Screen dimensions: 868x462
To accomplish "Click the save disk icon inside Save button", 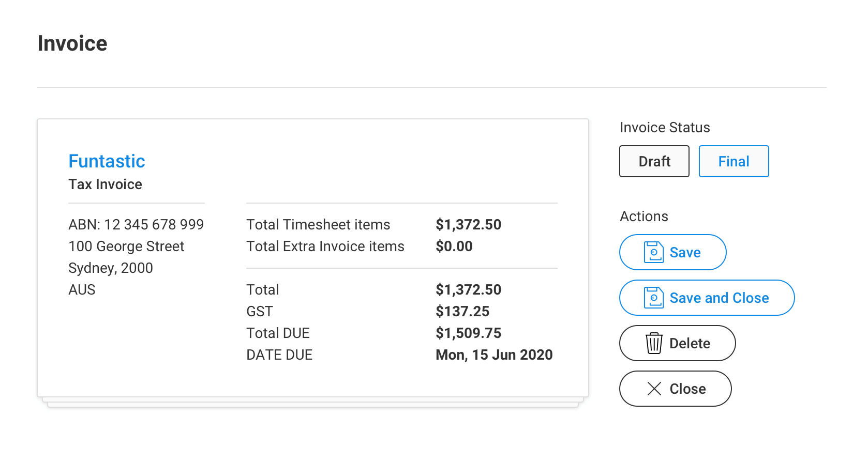I will click(x=654, y=252).
